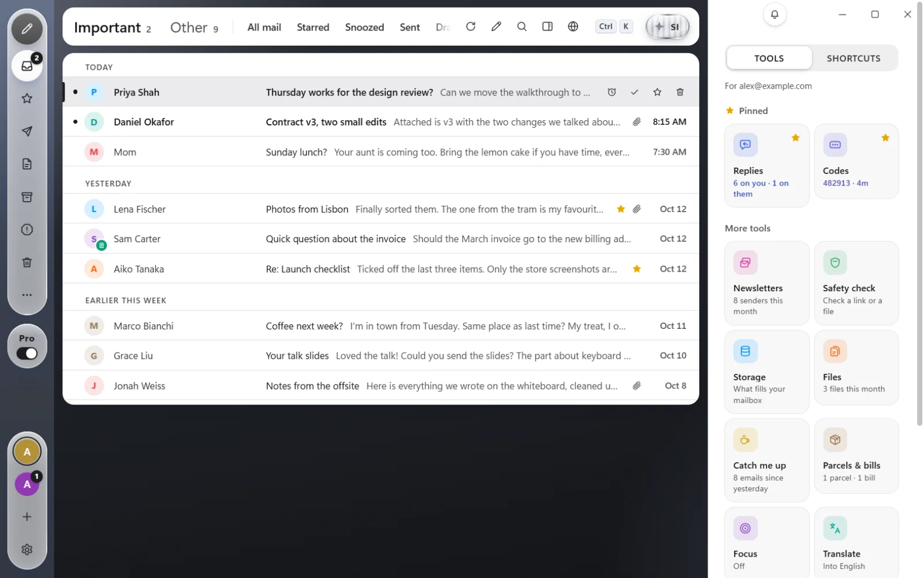Click the refresh icon in top toolbar
This screenshot has height=578, width=924.
(x=471, y=27)
